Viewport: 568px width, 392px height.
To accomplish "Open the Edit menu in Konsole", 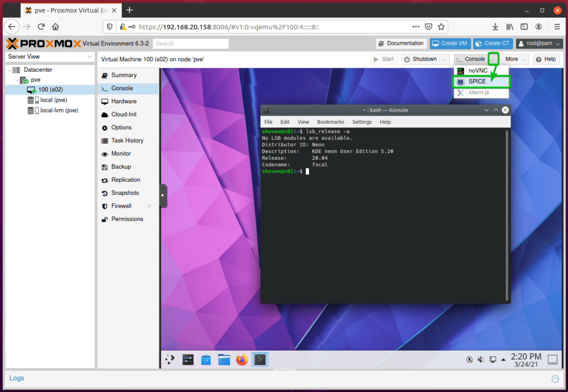I will coord(284,122).
